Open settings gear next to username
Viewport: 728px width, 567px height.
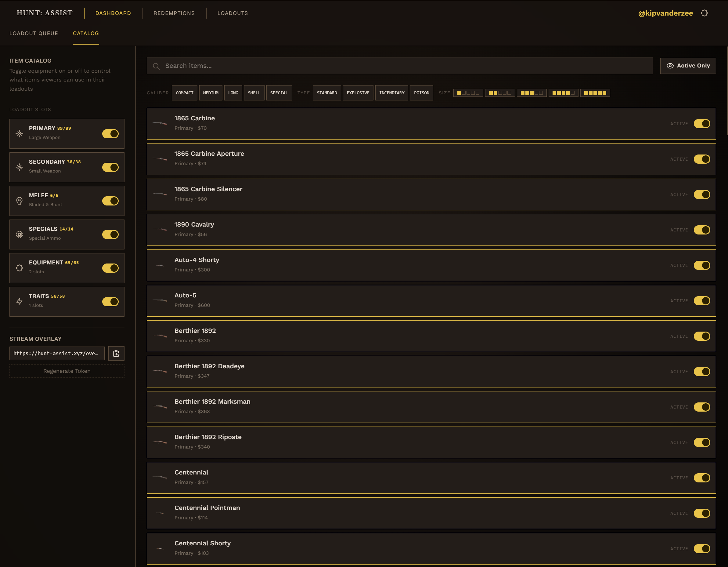[x=704, y=13]
